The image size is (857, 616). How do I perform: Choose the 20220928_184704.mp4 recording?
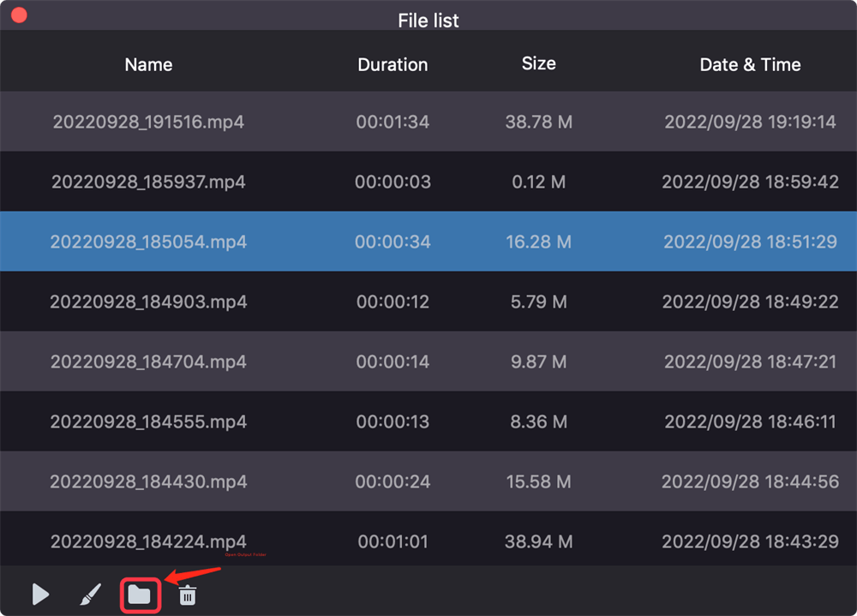click(148, 362)
